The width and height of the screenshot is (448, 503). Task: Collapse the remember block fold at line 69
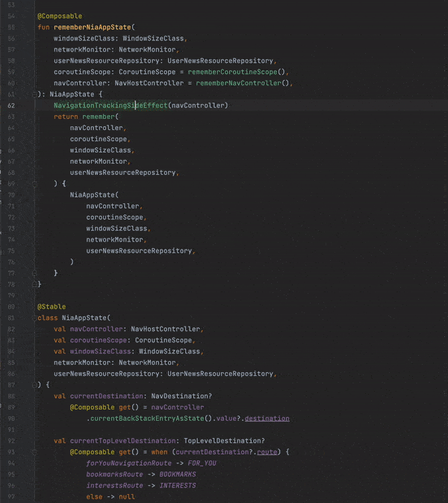click(34, 184)
